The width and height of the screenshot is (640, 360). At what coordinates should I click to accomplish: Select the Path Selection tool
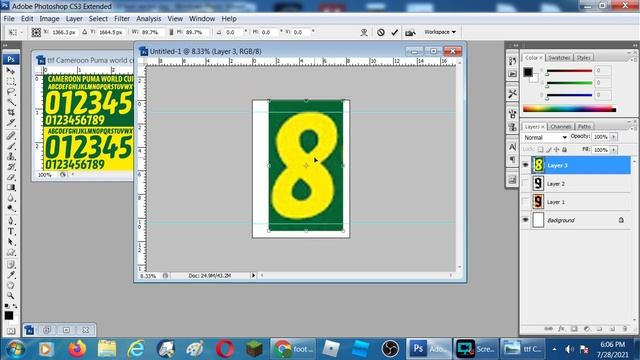pos(11,242)
